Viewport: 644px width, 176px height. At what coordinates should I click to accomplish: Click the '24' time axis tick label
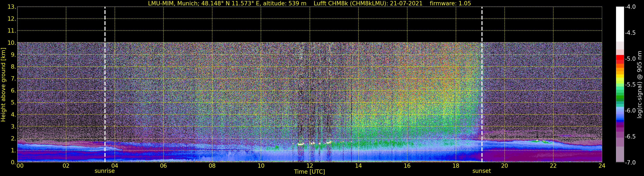[x=602, y=166]
